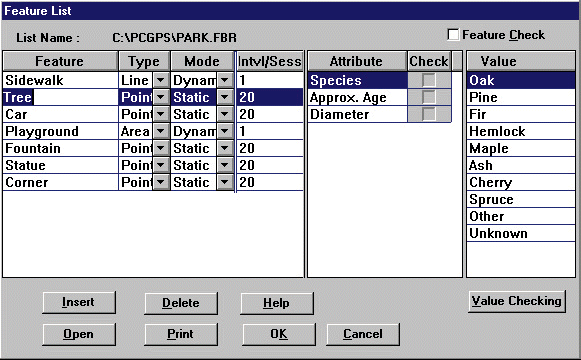The width and height of the screenshot is (581, 360).
Task: Tick the Check box for Diameter attribute
Action: 428,114
